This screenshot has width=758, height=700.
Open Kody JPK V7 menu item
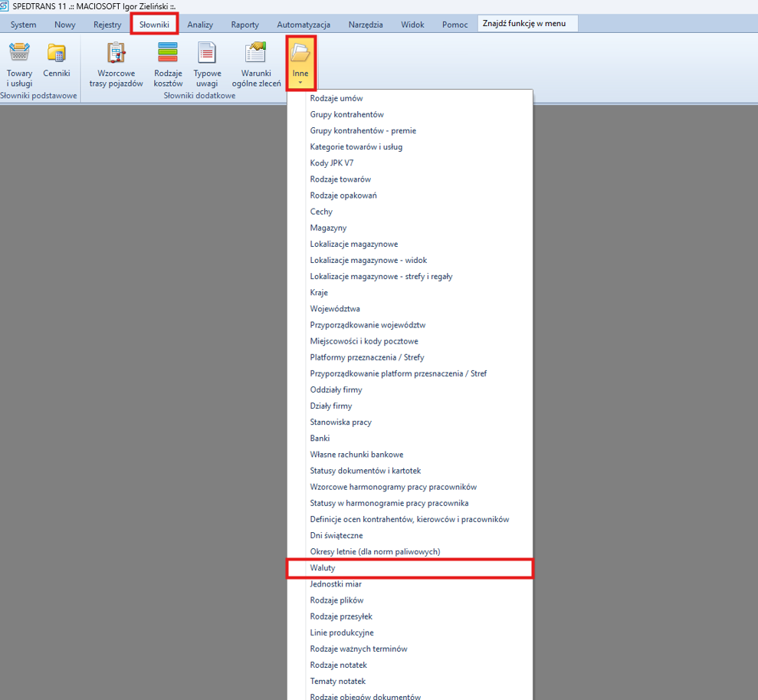[332, 163]
